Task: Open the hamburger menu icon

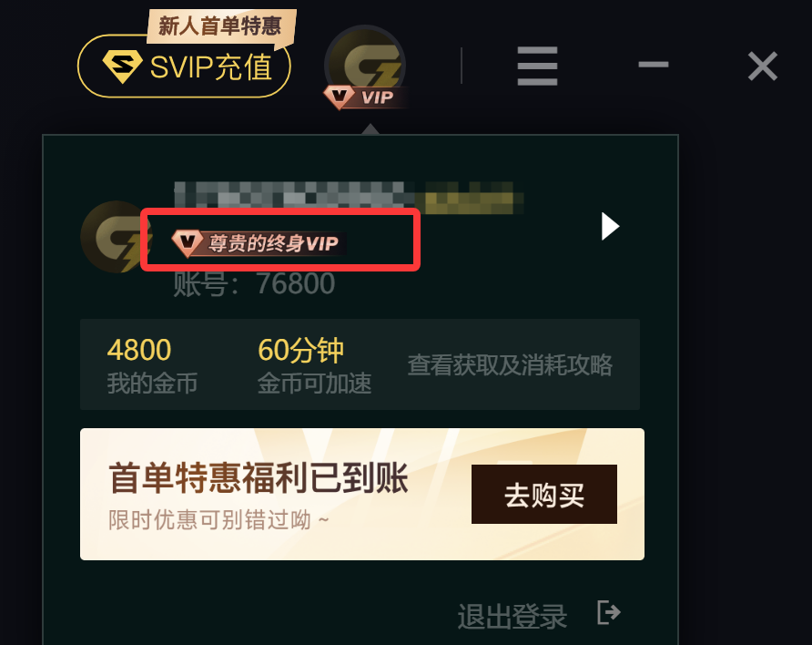Action: pyautogui.click(x=537, y=66)
